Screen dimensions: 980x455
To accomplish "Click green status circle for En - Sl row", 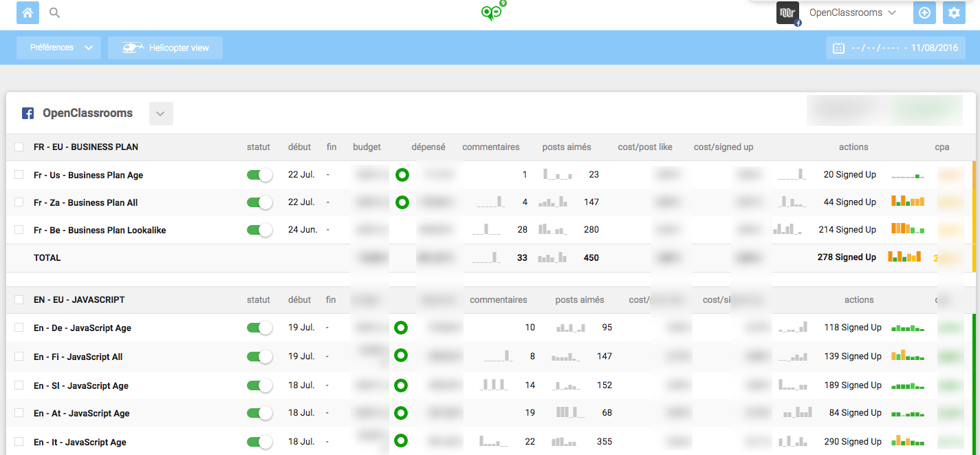I will [x=401, y=385].
